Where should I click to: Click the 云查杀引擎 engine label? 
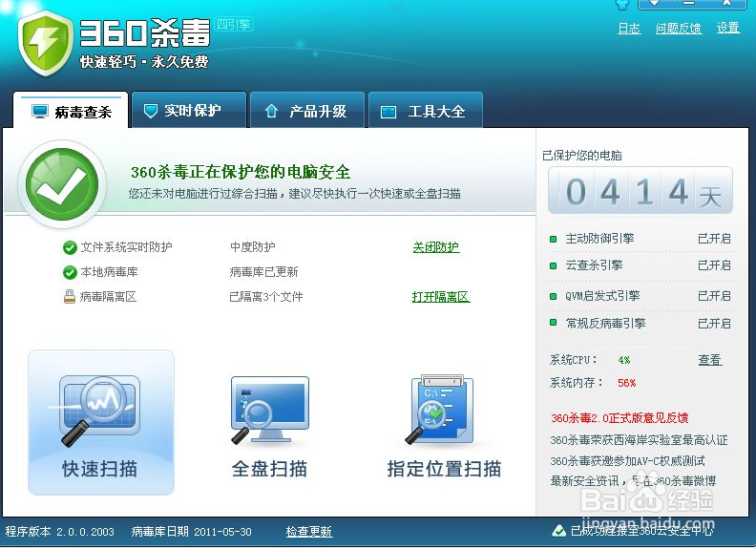(594, 265)
